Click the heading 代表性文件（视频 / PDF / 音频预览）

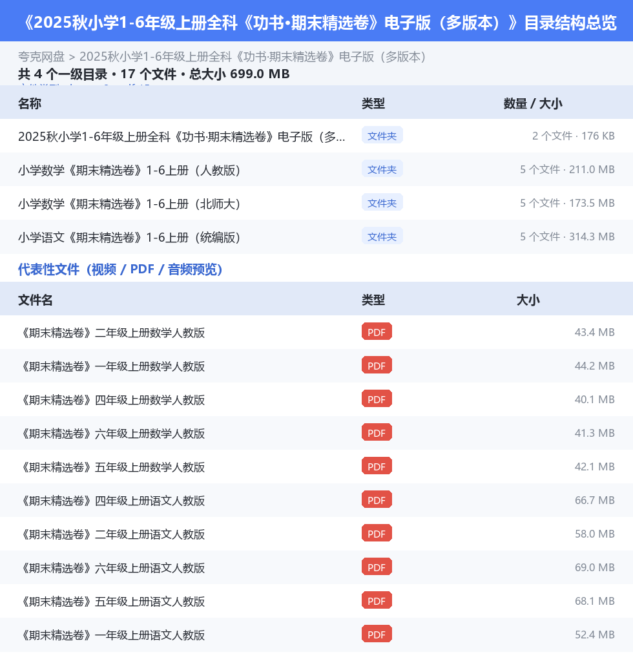[x=120, y=269]
